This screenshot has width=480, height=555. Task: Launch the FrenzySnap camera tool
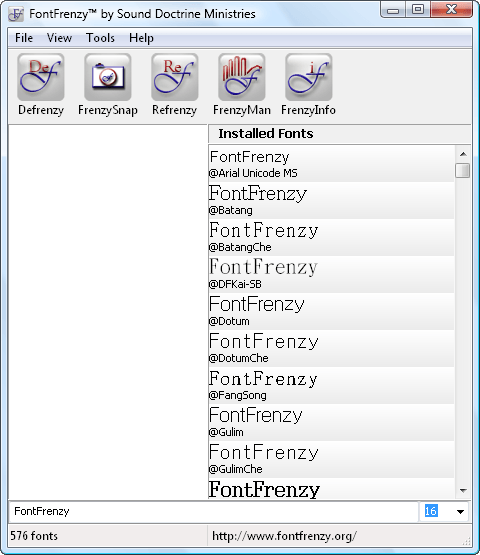tap(108, 85)
